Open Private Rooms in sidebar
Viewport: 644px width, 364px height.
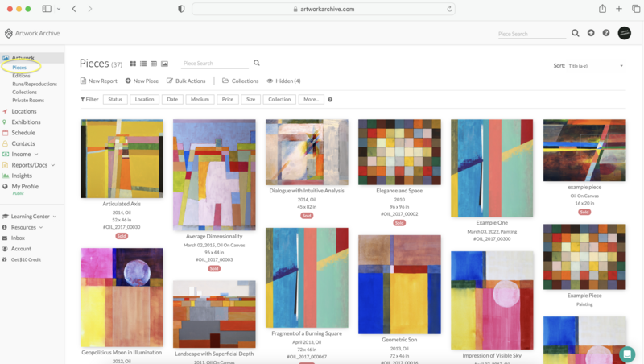(28, 100)
